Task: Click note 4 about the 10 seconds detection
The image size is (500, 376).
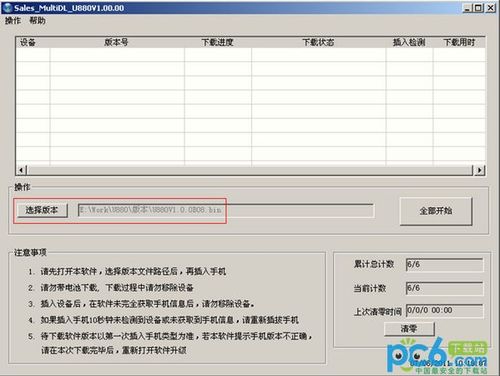Action: click(163, 320)
